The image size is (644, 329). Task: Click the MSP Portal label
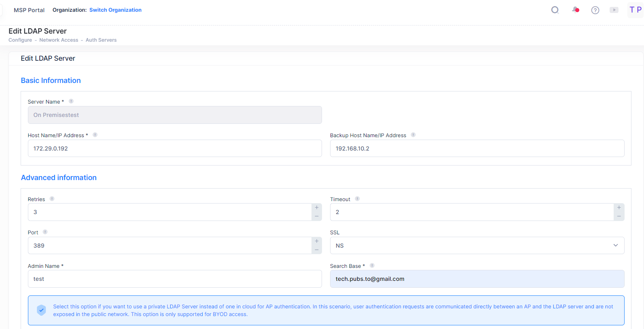pyautogui.click(x=29, y=10)
